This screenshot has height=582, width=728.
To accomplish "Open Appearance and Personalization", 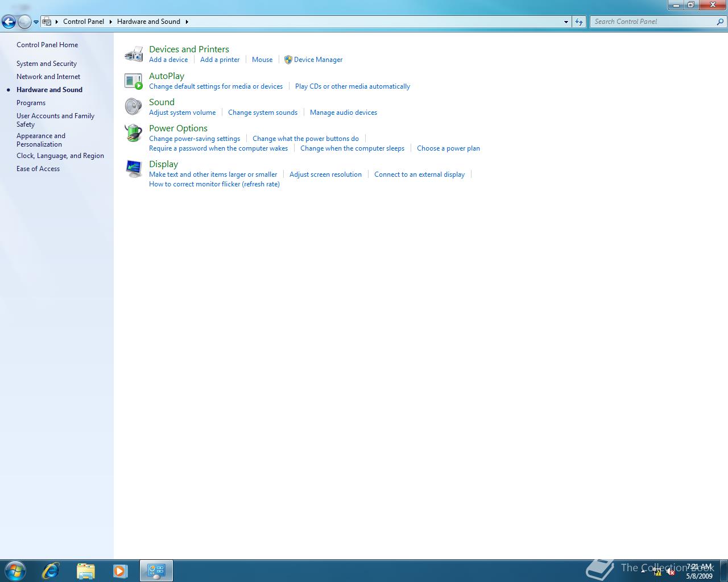I will point(41,140).
